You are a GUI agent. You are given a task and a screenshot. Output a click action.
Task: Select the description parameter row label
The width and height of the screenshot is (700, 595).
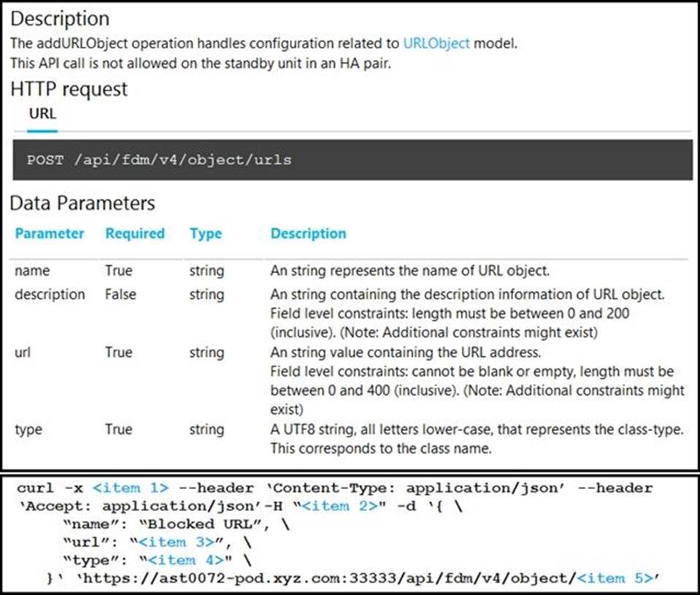pyautogui.click(x=50, y=294)
